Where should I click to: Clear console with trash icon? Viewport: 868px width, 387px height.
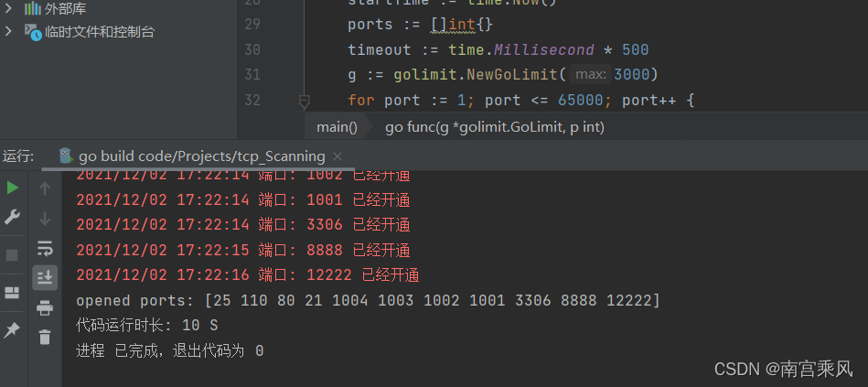click(45, 336)
